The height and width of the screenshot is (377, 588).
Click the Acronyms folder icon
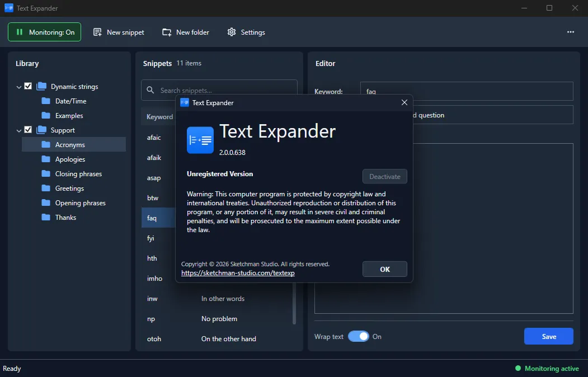(x=46, y=145)
